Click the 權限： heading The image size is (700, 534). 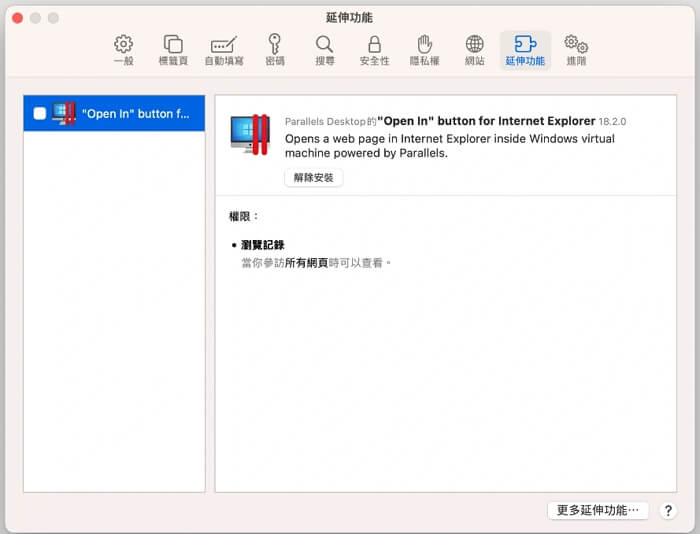point(243,217)
